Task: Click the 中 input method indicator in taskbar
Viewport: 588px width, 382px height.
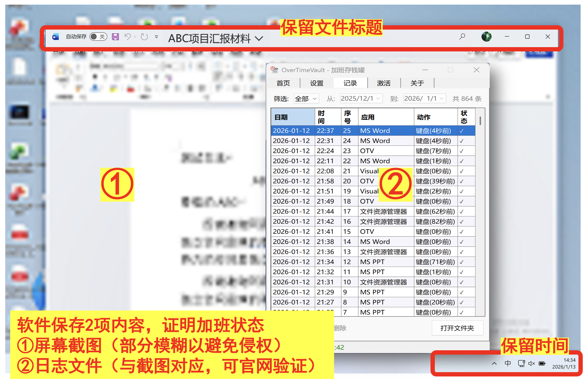Action: [508, 364]
